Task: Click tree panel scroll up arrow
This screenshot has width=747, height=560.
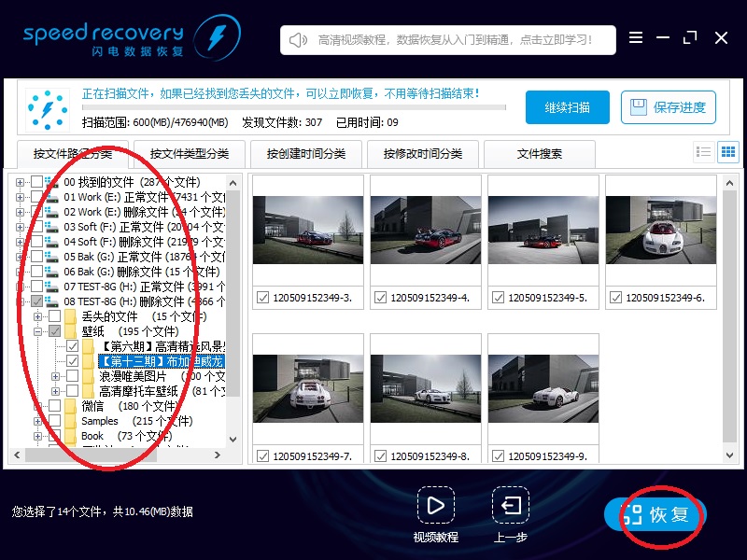Action: point(233,183)
